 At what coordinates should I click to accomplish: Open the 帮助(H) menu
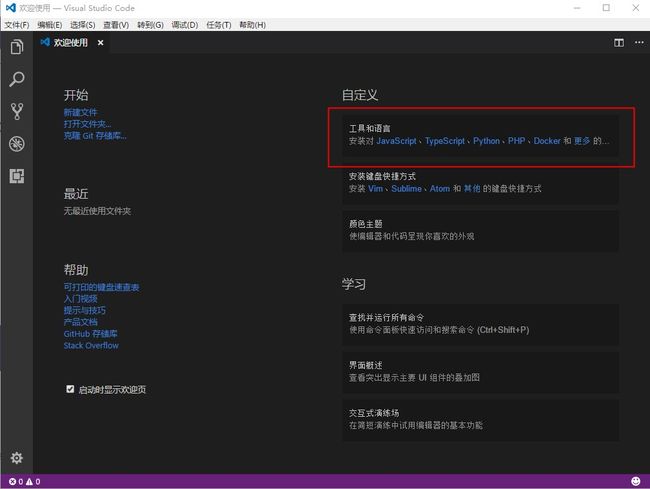coord(252,25)
